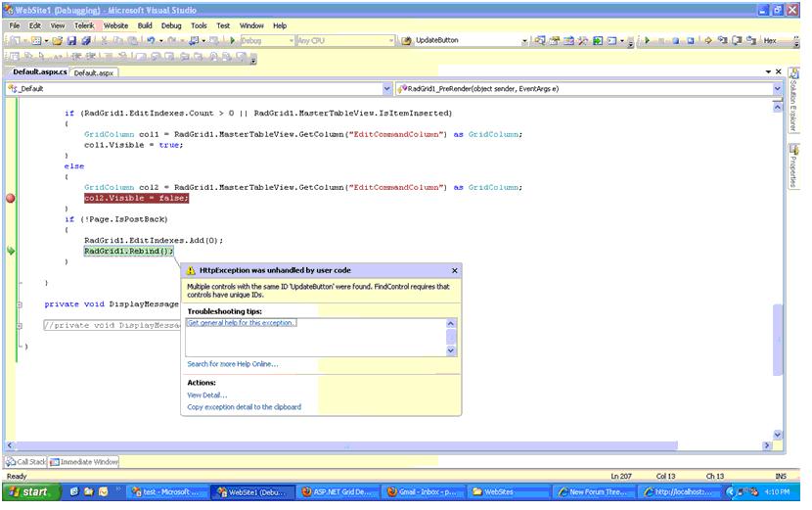
Task: Open the Any CPU platform dropdown
Action: [391, 40]
